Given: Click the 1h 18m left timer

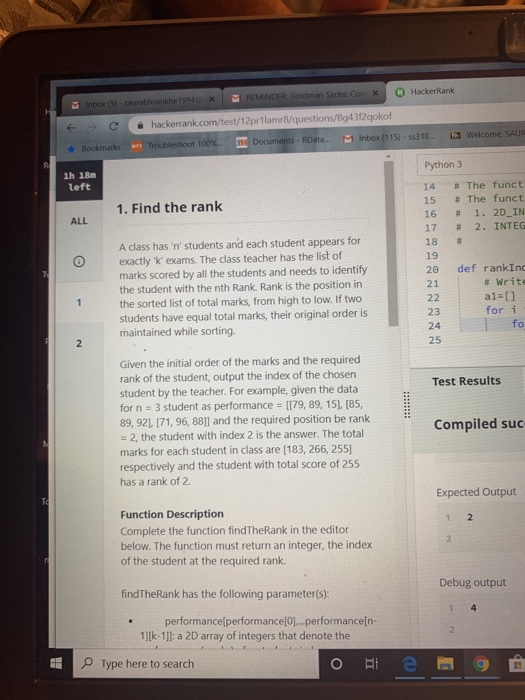Looking at the screenshot, I should 79,181.
